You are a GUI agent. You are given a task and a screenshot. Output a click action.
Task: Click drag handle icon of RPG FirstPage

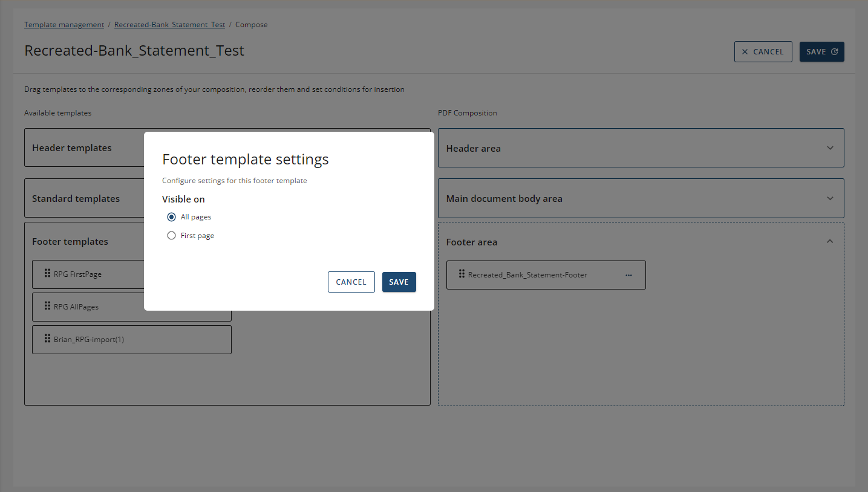(48, 274)
